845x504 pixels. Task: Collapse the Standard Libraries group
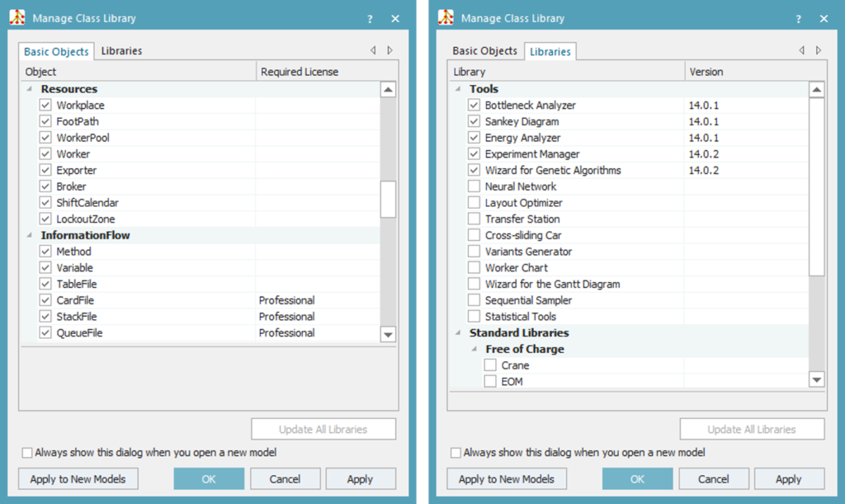[x=457, y=332]
